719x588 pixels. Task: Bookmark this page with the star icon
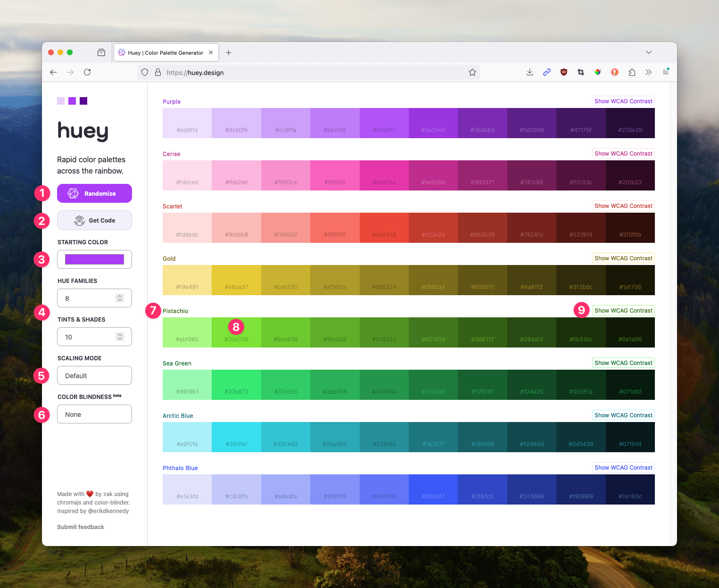tap(472, 72)
